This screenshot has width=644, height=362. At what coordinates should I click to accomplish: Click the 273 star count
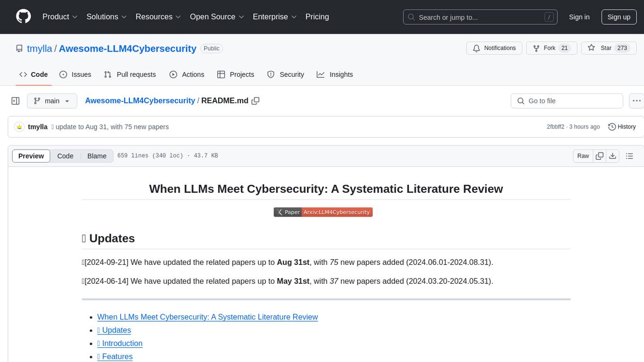tap(622, 48)
